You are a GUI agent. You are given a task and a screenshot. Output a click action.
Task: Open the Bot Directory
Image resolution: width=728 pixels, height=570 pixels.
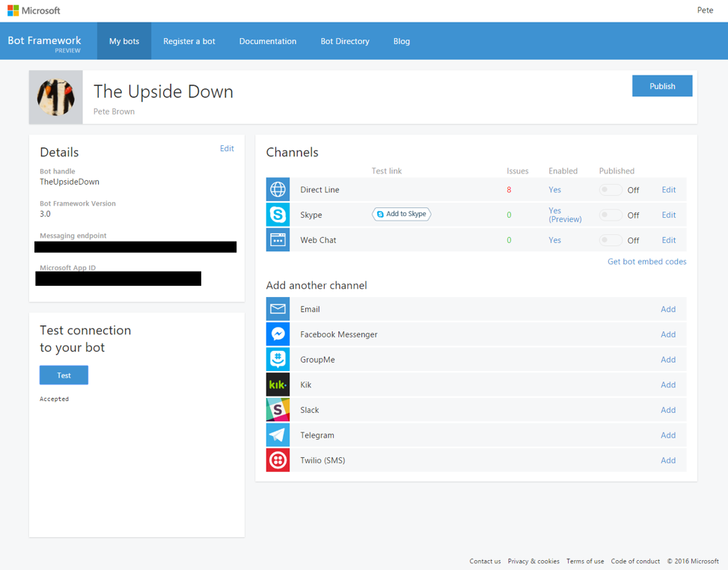click(x=345, y=41)
